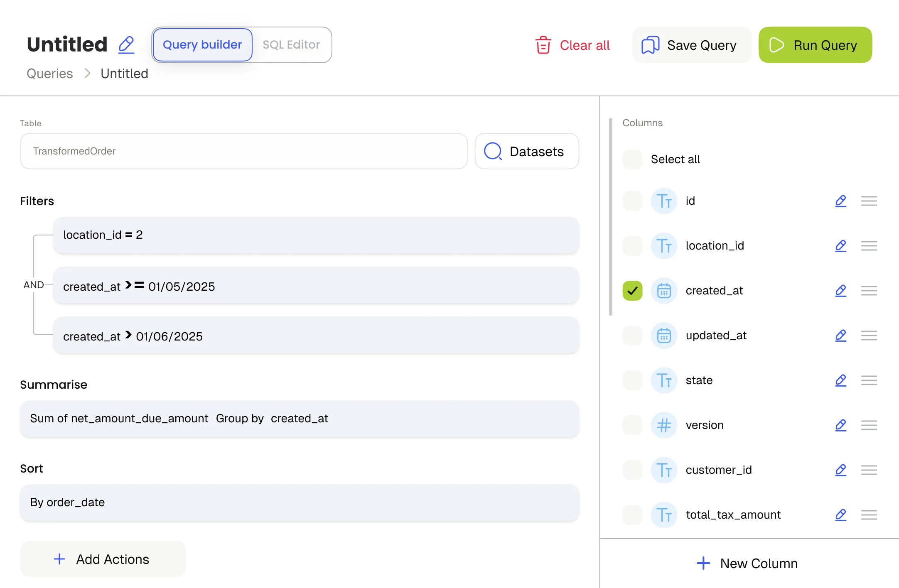This screenshot has width=899, height=588.
Task: Click the Save Query button
Action: pos(691,45)
